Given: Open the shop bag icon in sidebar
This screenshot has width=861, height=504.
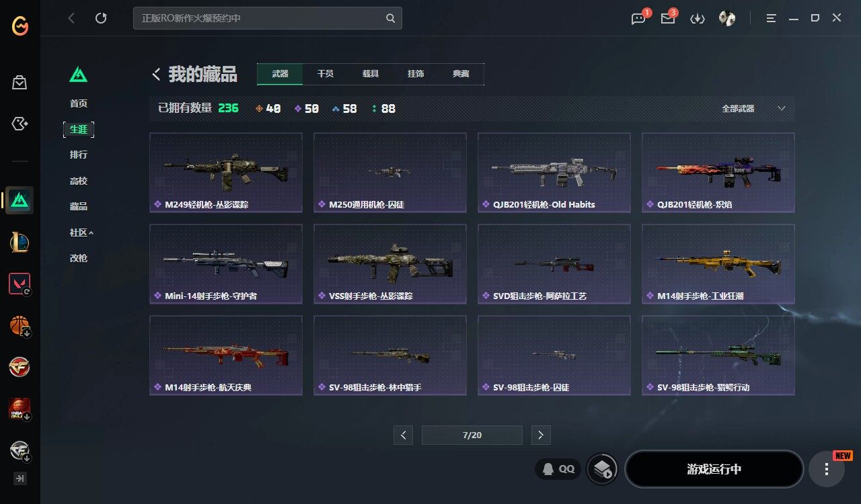Looking at the screenshot, I should pyautogui.click(x=20, y=83).
